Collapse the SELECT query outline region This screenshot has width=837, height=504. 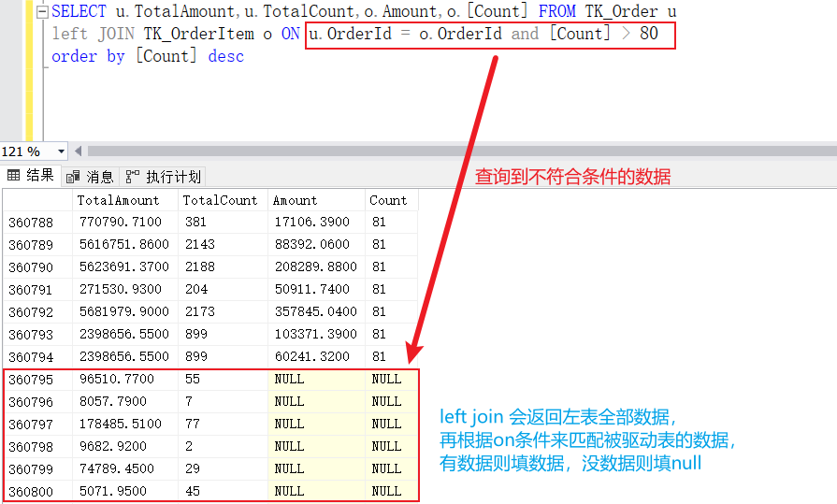pos(42,12)
